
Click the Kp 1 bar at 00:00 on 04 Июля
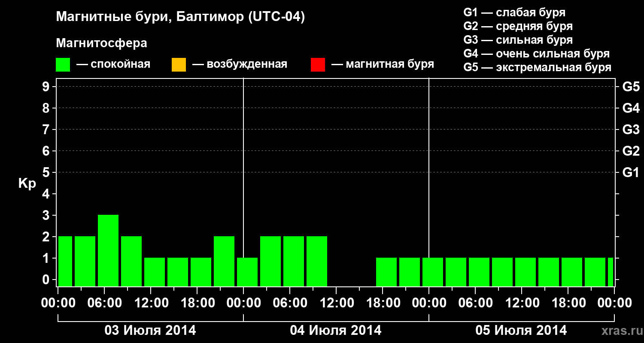click(247, 272)
